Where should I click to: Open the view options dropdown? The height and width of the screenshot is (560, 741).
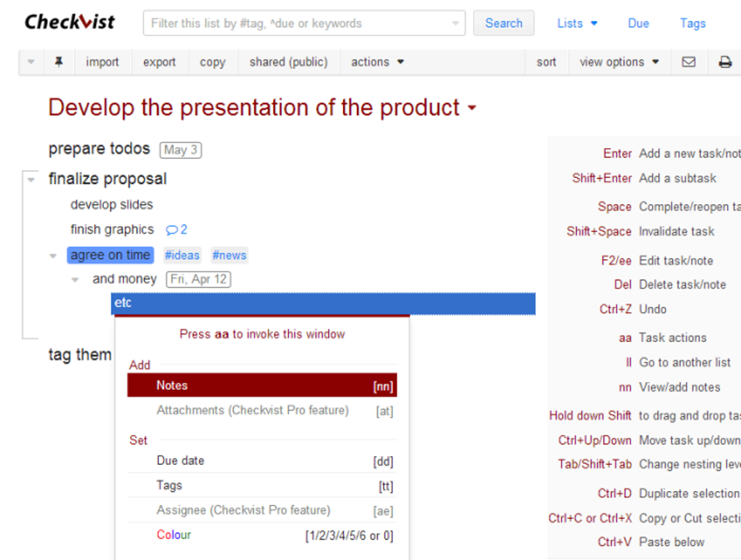click(x=619, y=62)
